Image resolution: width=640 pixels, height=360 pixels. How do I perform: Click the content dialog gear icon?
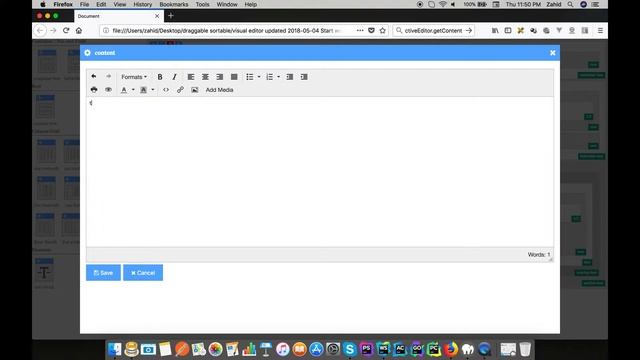pos(87,53)
